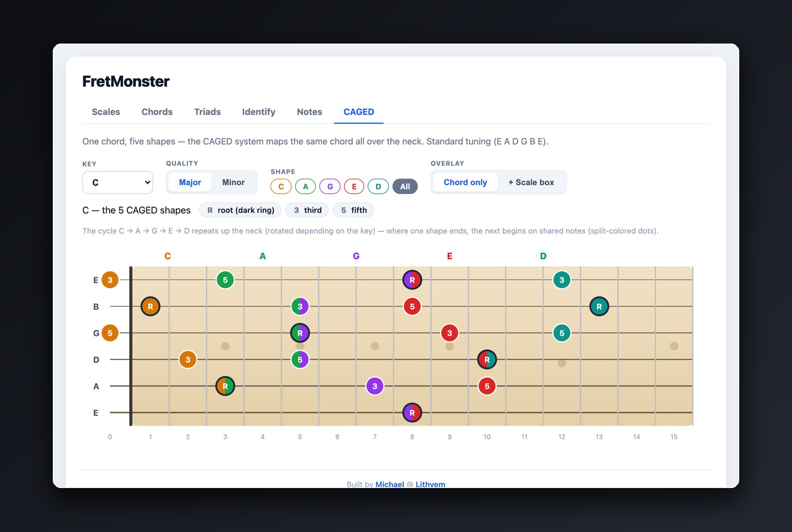Image resolution: width=792 pixels, height=532 pixels.
Task: Choose the green A shape pill
Action: point(305,187)
